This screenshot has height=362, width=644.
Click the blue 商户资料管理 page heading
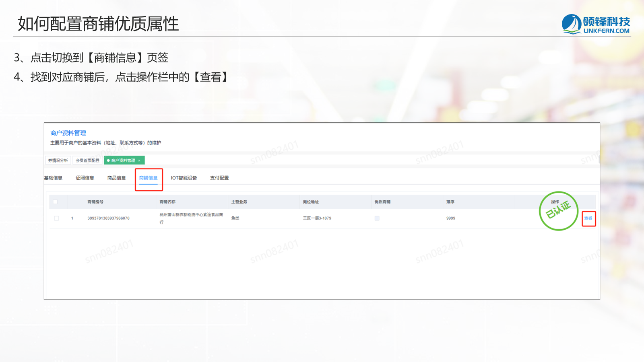pos(68,133)
